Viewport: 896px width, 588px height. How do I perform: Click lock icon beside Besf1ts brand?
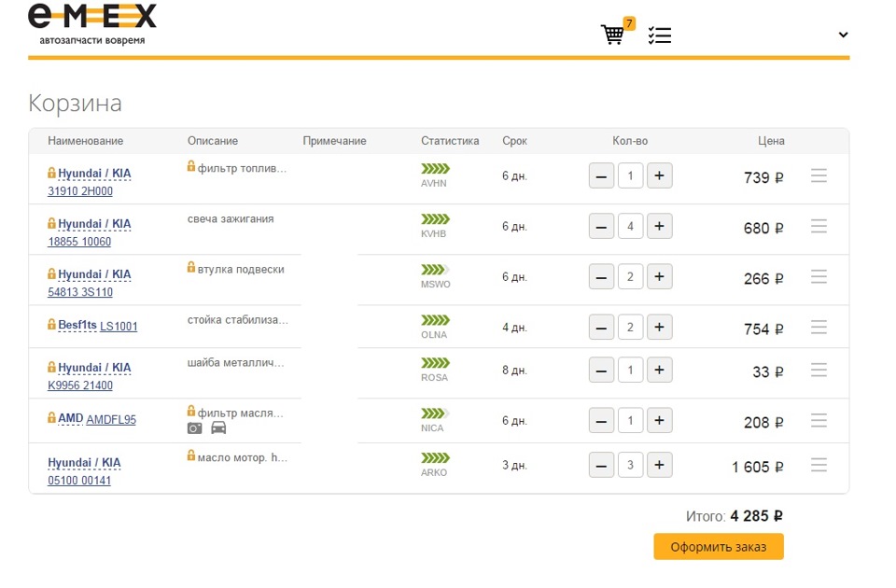point(52,325)
